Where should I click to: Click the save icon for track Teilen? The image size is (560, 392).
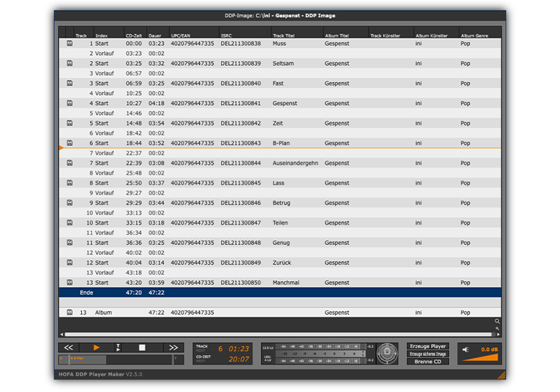(69, 223)
